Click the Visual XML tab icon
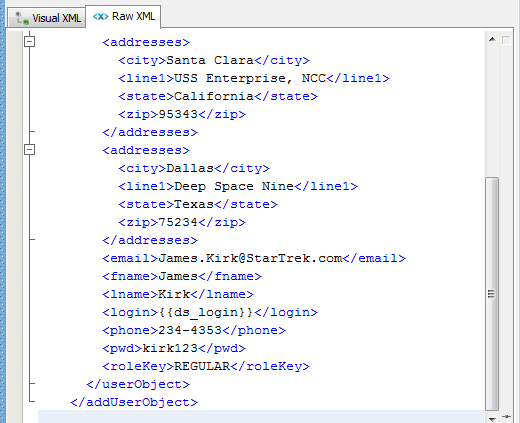The width and height of the screenshot is (520, 423). click(22, 18)
